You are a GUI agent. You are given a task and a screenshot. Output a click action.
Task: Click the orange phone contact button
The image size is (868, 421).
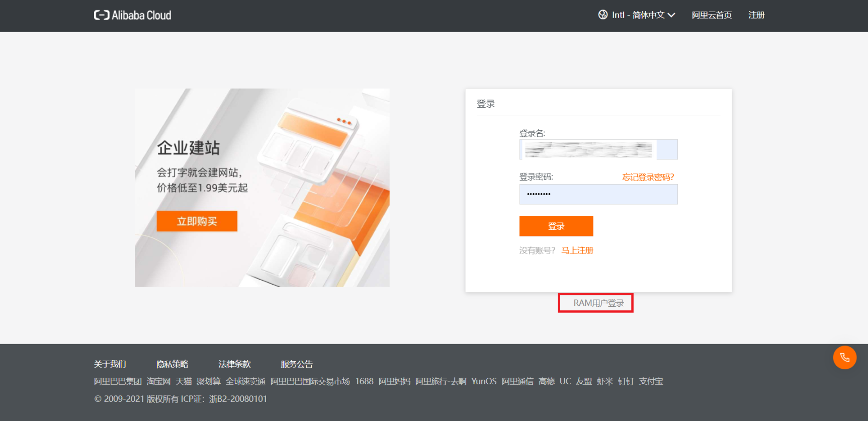click(x=844, y=358)
